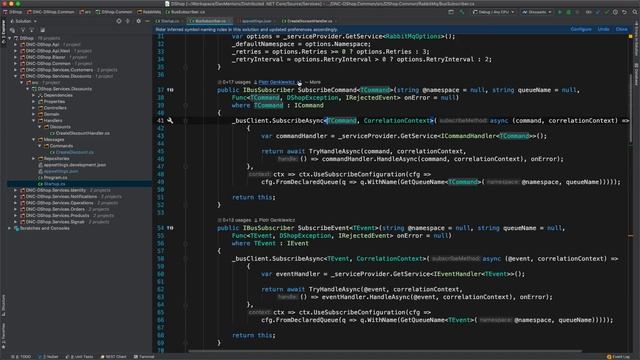
Task: Open the NuGet tool window
Action: click(x=48, y=357)
